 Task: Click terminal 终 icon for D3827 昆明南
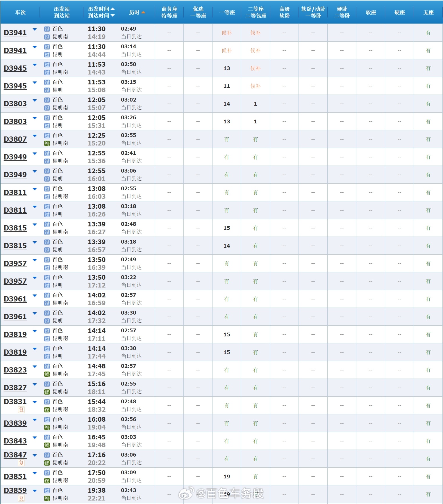coord(47,392)
